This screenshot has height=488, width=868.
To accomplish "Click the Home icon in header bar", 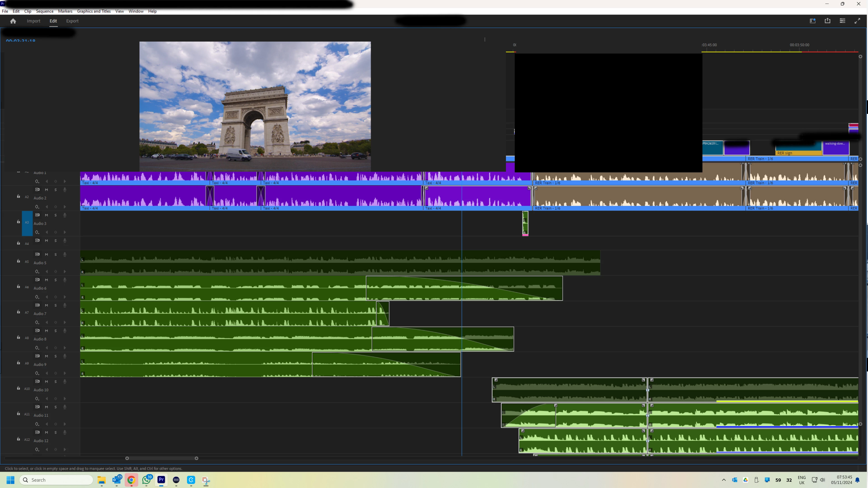I will click(x=13, y=21).
